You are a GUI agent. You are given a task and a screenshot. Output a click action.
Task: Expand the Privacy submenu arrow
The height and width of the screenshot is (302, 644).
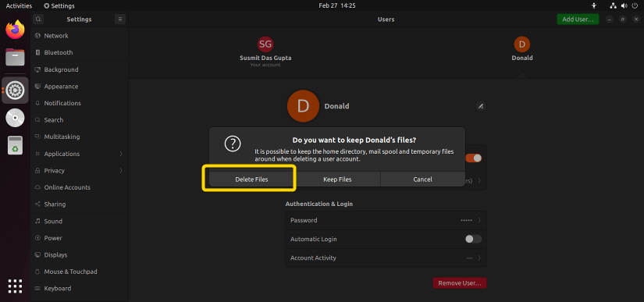(121, 171)
